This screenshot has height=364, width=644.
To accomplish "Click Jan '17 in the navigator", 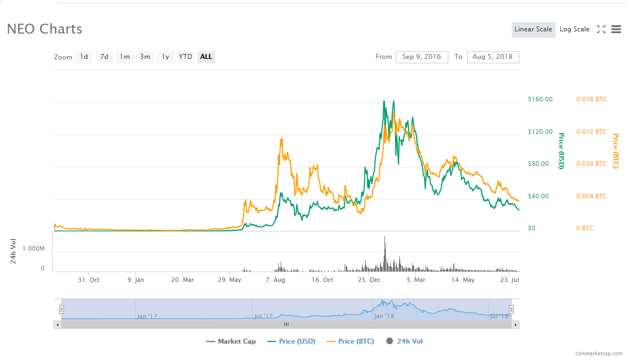I will (147, 317).
